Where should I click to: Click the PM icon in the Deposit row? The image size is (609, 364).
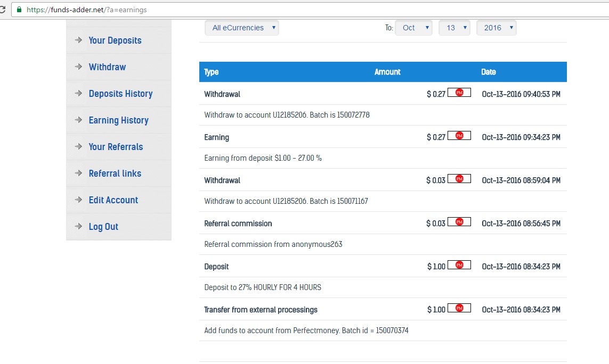coord(459,265)
